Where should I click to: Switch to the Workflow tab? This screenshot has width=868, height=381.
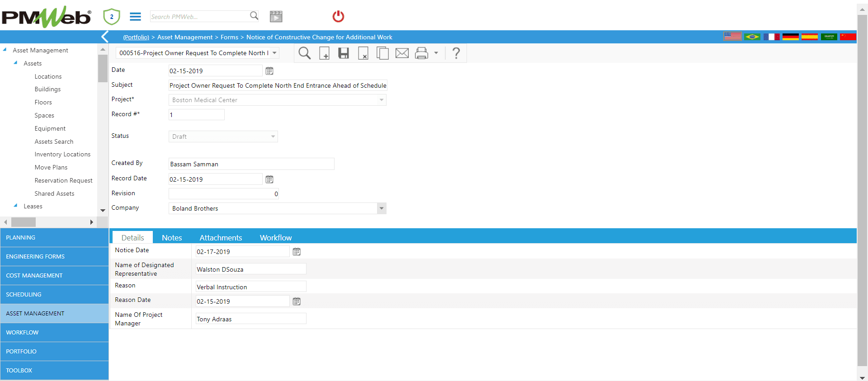pyautogui.click(x=276, y=237)
